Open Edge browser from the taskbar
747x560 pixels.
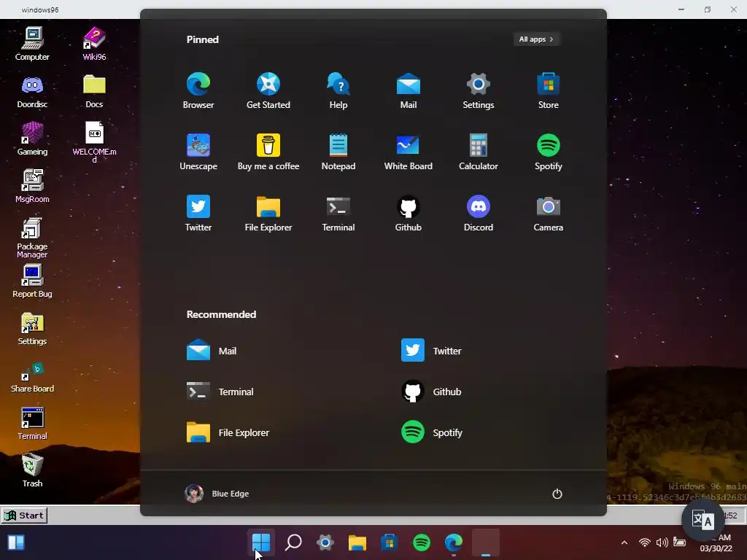coord(454,542)
